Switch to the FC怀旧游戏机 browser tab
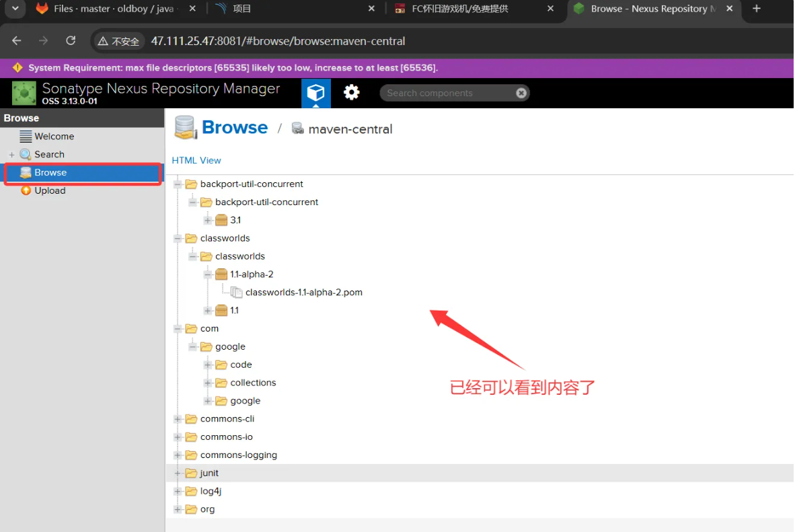The height and width of the screenshot is (532, 795). (x=474, y=9)
